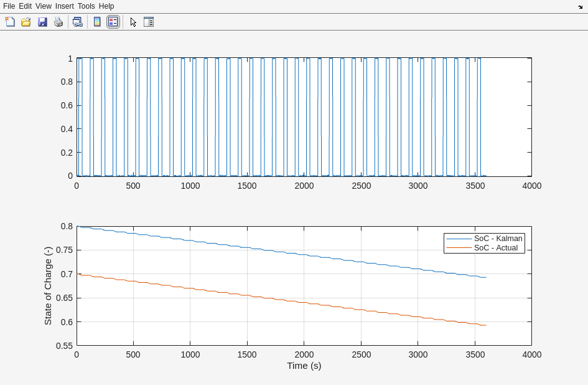Toggle the Insert Legend button off

(x=113, y=22)
